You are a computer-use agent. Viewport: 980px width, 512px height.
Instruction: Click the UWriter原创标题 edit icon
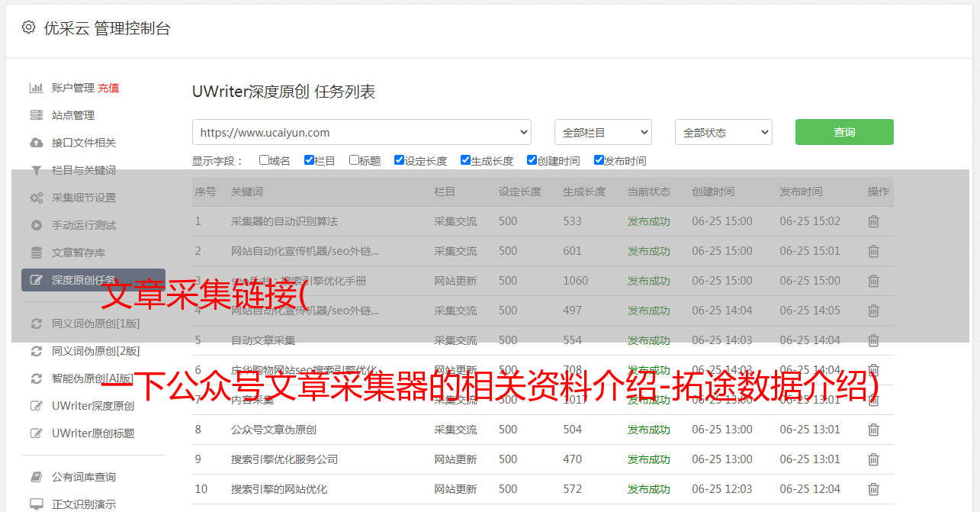pyautogui.click(x=36, y=433)
